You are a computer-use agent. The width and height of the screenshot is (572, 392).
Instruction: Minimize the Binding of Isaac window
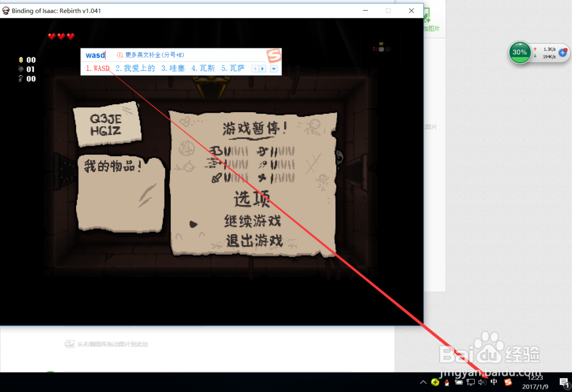click(365, 10)
